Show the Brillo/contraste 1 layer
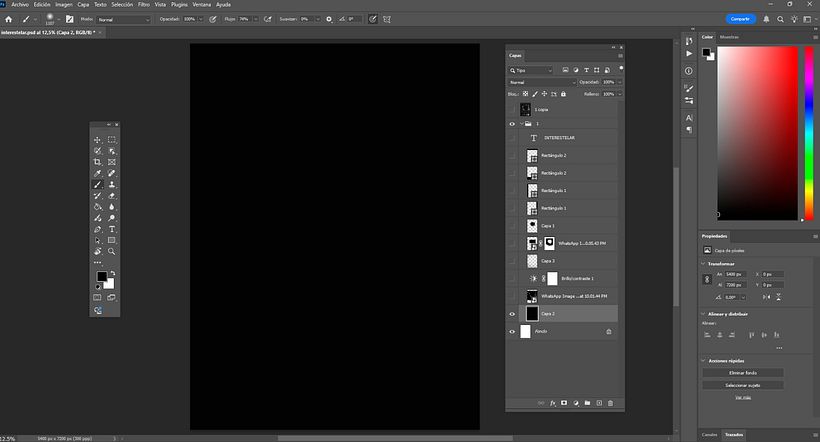This screenshot has width=820, height=442. (512, 279)
